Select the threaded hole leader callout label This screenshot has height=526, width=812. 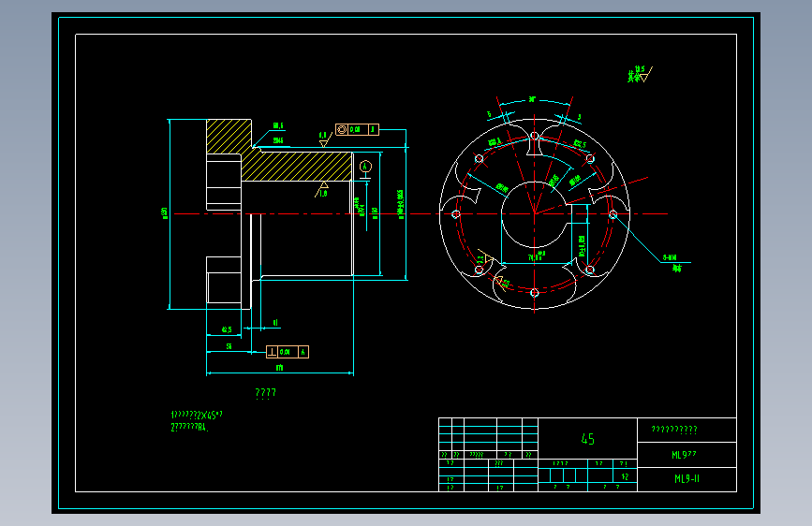tap(673, 262)
